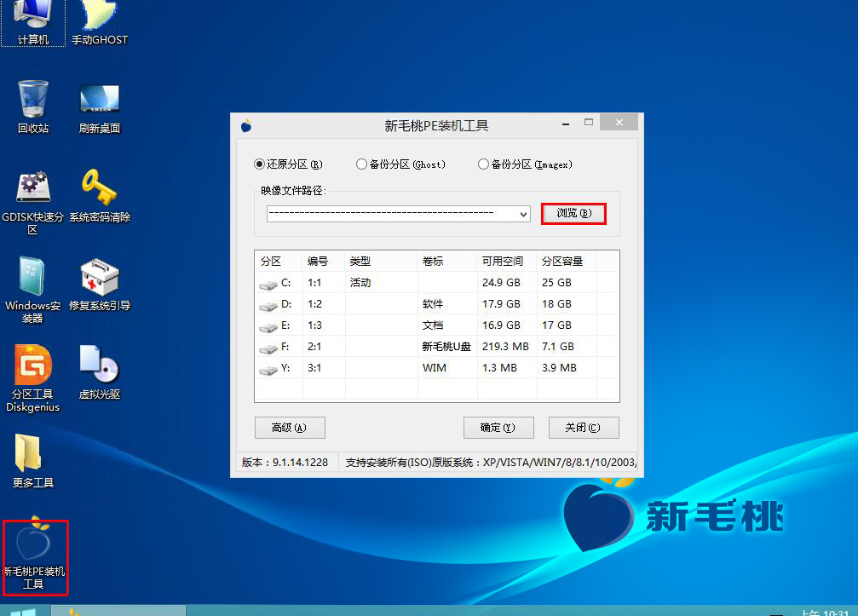Click the 修复系统引导 toolbox icon
Screen dimensions: 858x616
click(99, 285)
